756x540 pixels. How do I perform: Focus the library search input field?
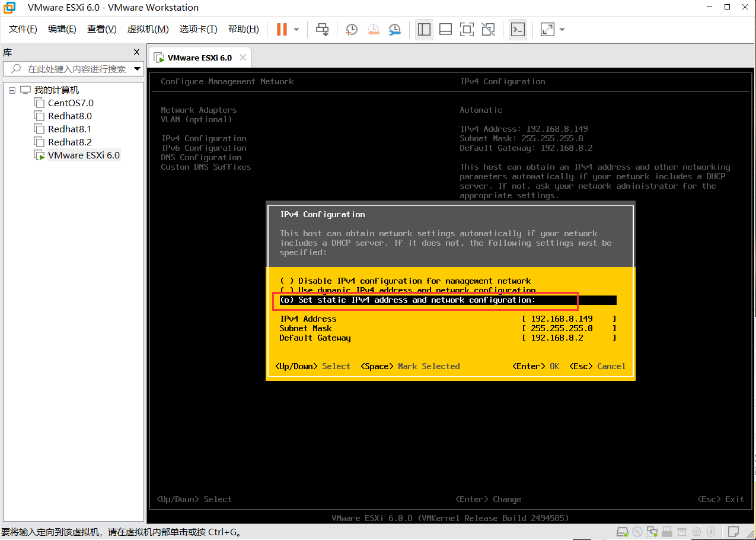point(74,69)
